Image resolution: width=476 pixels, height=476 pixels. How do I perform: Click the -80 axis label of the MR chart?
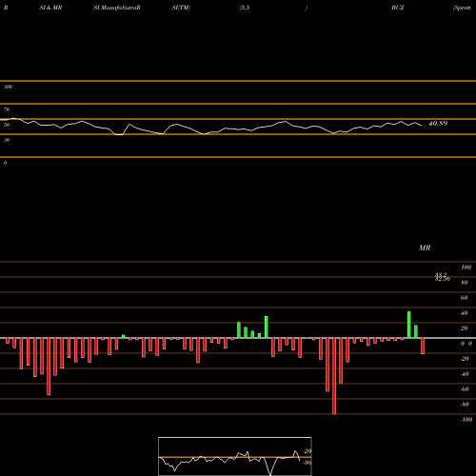coord(465,405)
